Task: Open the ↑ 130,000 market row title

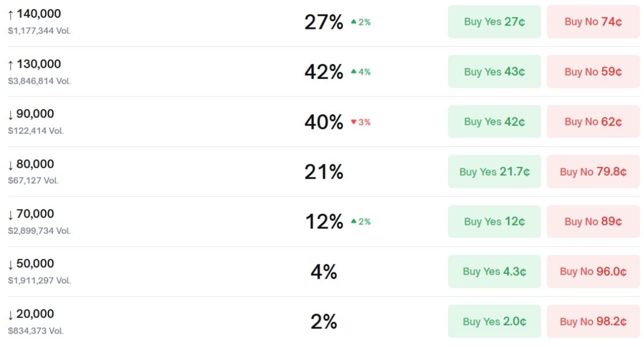Action: pyautogui.click(x=34, y=64)
